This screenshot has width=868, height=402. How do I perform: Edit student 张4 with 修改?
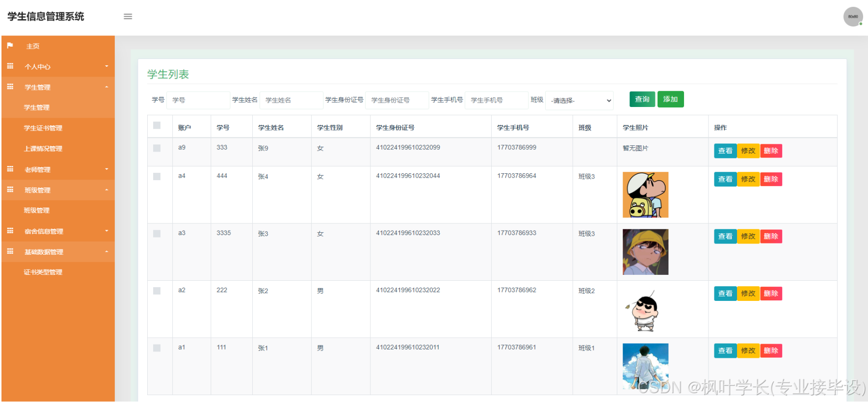click(x=748, y=179)
